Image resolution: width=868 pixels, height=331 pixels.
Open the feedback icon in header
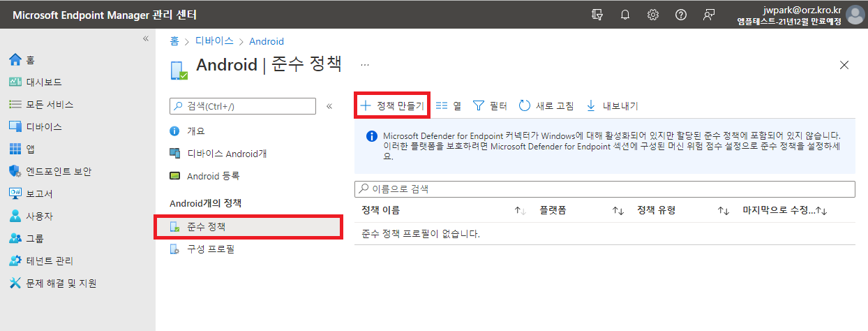click(x=710, y=14)
